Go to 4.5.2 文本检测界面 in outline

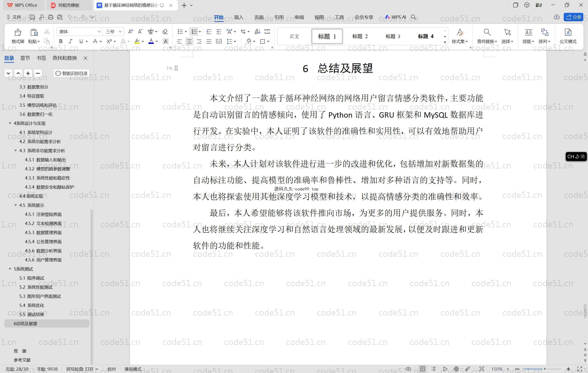tap(43, 223)
